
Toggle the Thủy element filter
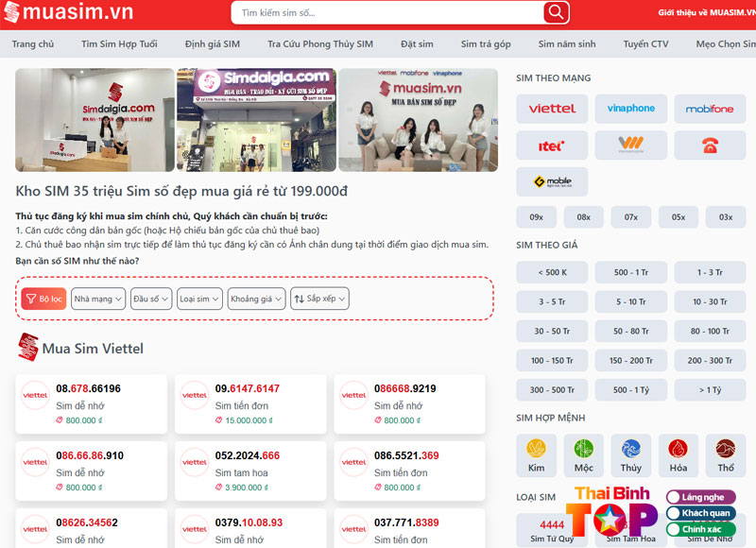(631, 454)
